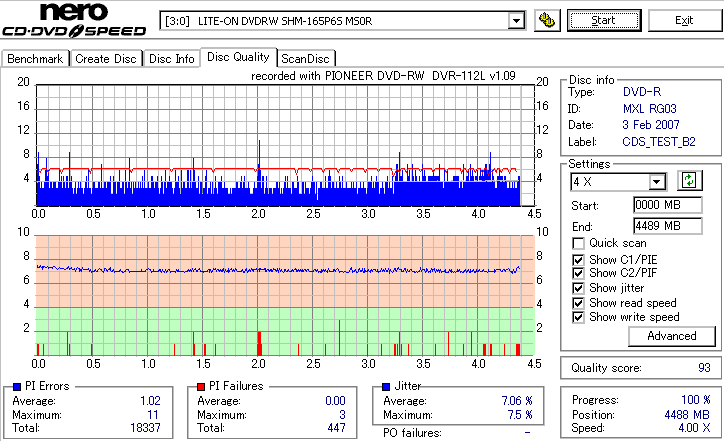This screenshot has height=441, width=724.
Task: Click the PO failures label
Action: pyautogui.click(x=412, y=433)
